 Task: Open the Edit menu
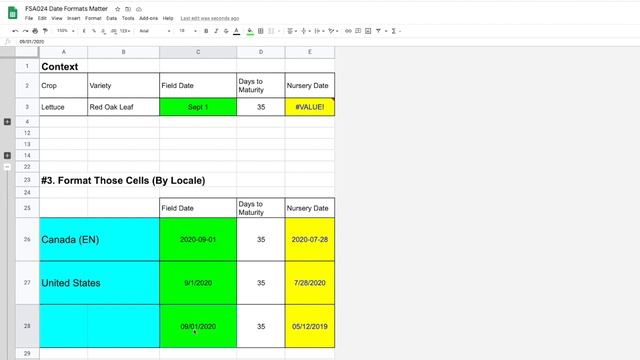pos(42,18)
